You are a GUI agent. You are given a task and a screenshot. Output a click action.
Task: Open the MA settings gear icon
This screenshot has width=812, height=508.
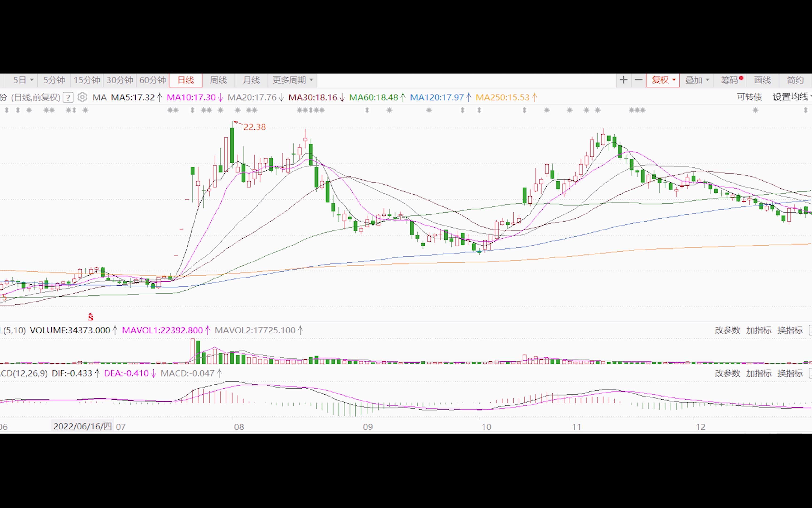coord(82,97)
